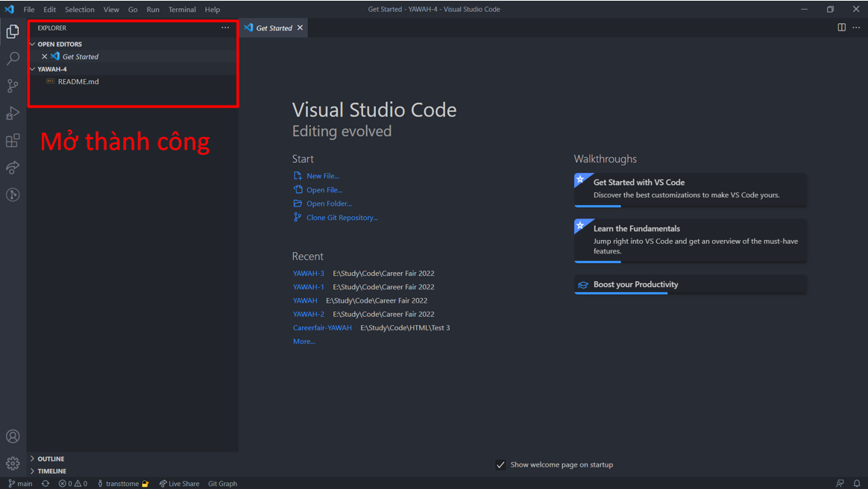Open recent folder YAWAH-1
This screenshot has width=868, height=489.
pos(308,286)
